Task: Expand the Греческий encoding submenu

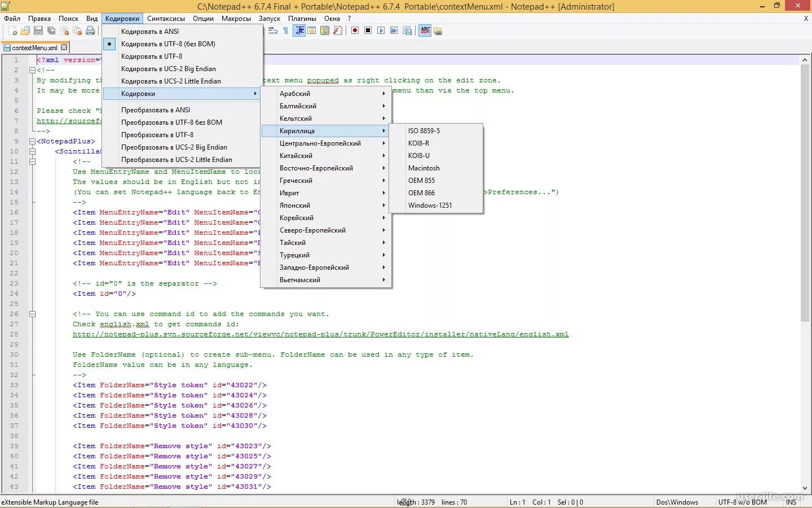Action: point(326,181)
